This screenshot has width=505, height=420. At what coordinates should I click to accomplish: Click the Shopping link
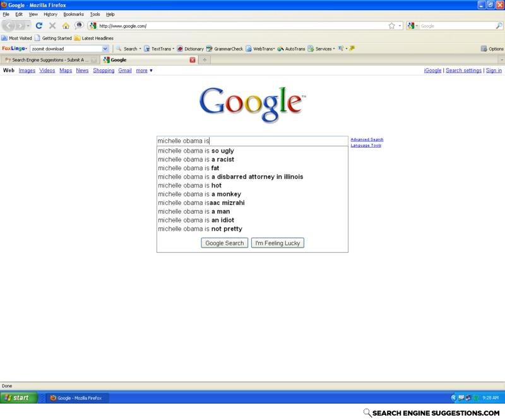tap(104, 71)
